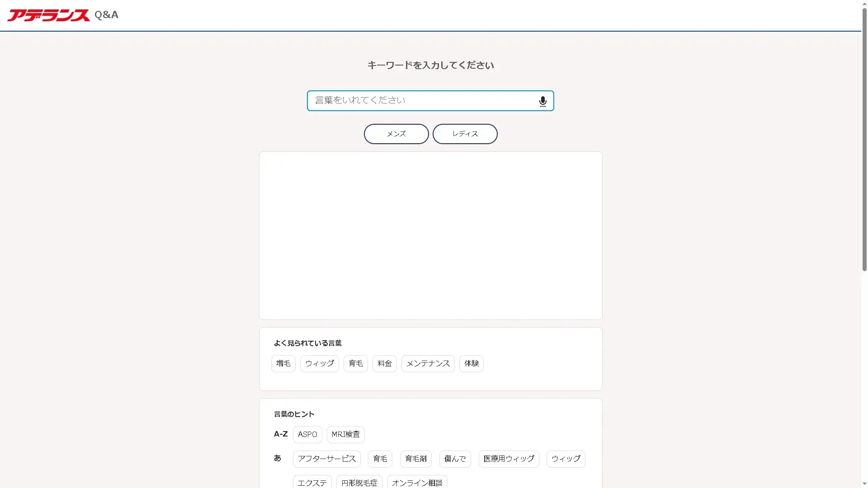
Task: Click the microphone voice input icon
Action: [542, 101]
